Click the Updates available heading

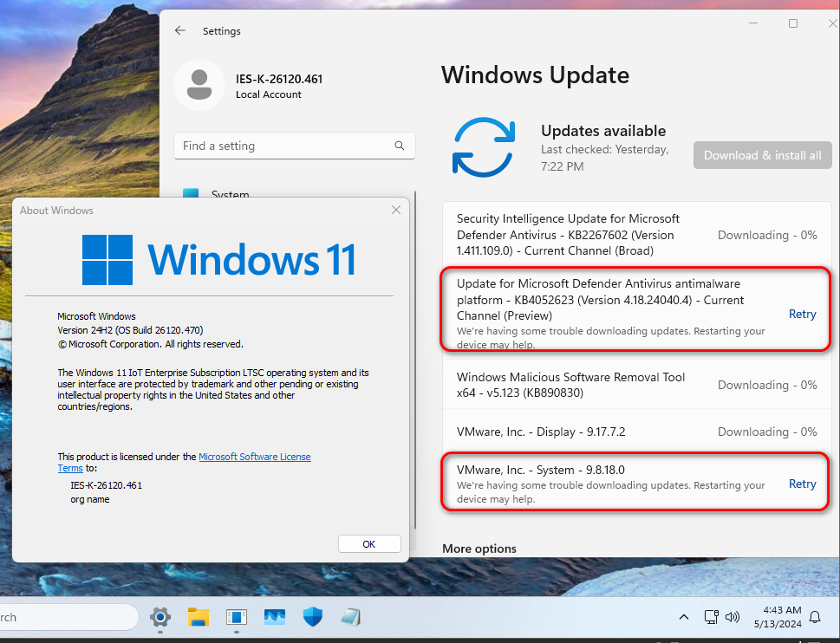pyautogui.click(x=603, y=131)
